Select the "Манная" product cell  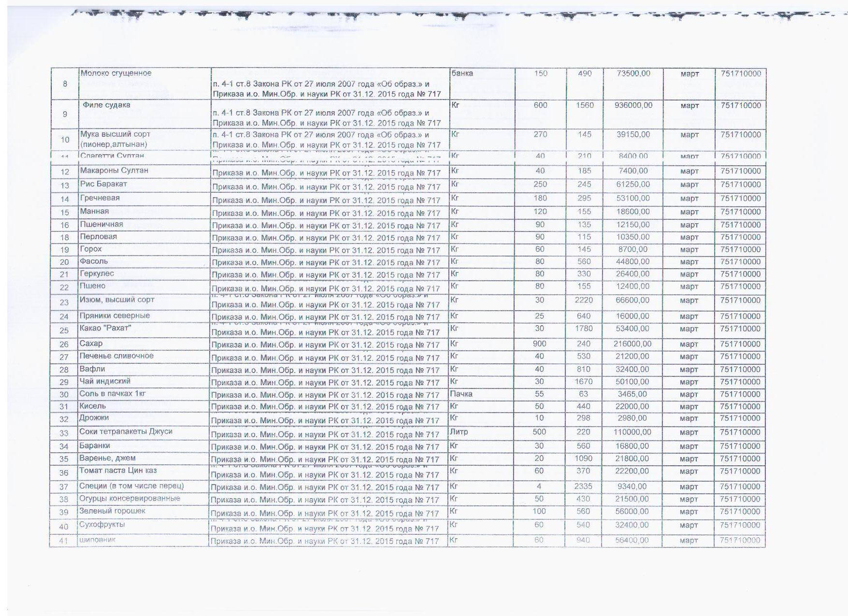(x=144, y=212)
